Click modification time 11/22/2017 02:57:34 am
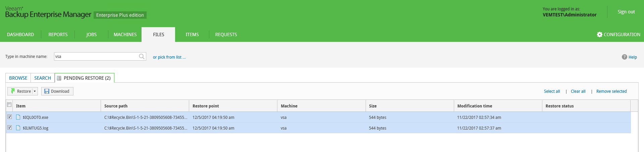The height and width of the screenshot is (152, 644). [479, 118]
